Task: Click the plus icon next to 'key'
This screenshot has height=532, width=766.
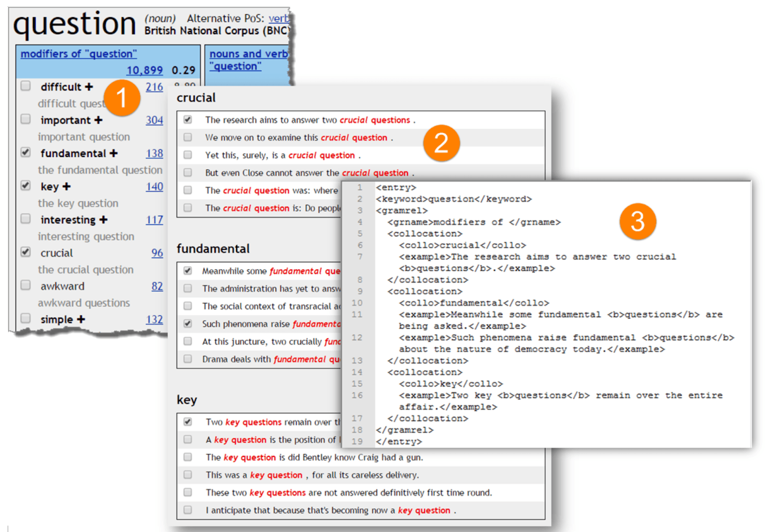Action: tap(67, 187)
